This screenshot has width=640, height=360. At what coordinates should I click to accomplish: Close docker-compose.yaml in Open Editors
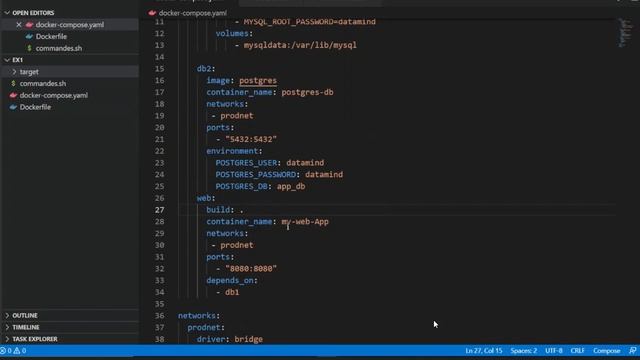(x=19, y=25)
